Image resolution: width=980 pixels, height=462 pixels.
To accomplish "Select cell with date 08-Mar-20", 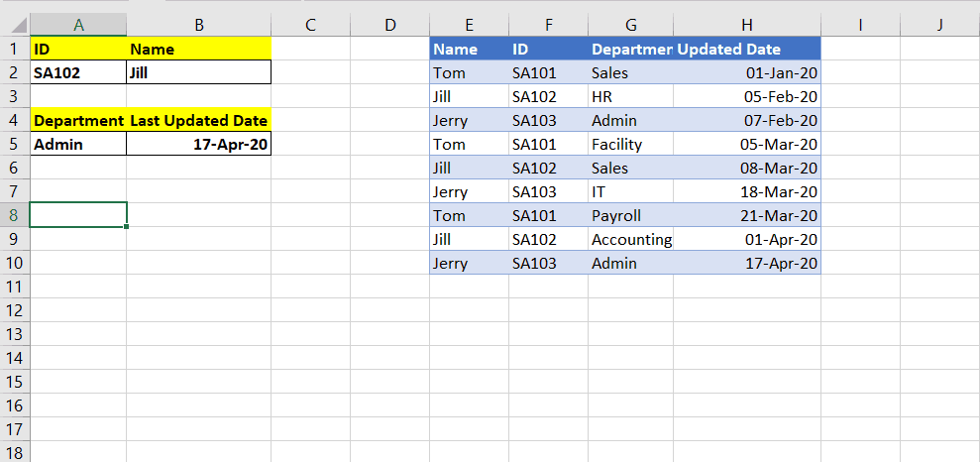I will (x=747, y=169).
